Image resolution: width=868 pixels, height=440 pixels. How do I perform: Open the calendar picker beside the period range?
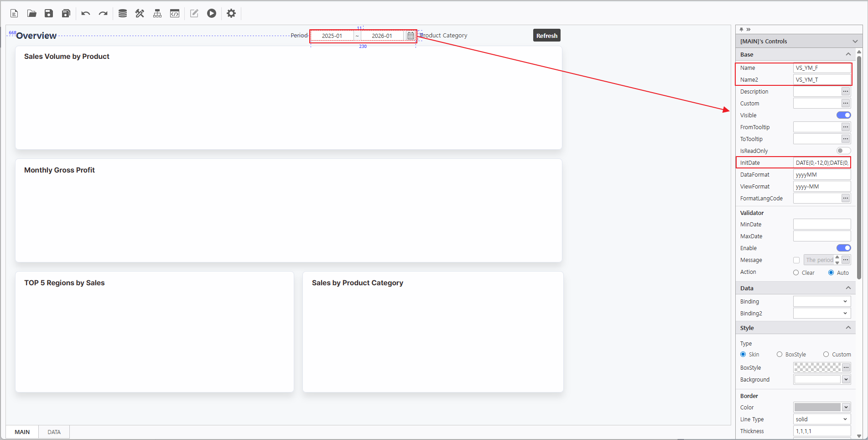(x=411, y=36)
